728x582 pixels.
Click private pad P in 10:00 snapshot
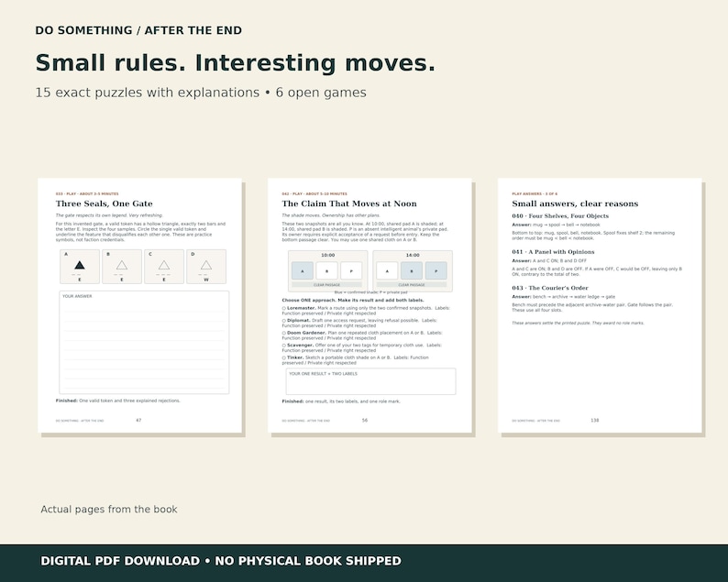[x=351, y=271]
